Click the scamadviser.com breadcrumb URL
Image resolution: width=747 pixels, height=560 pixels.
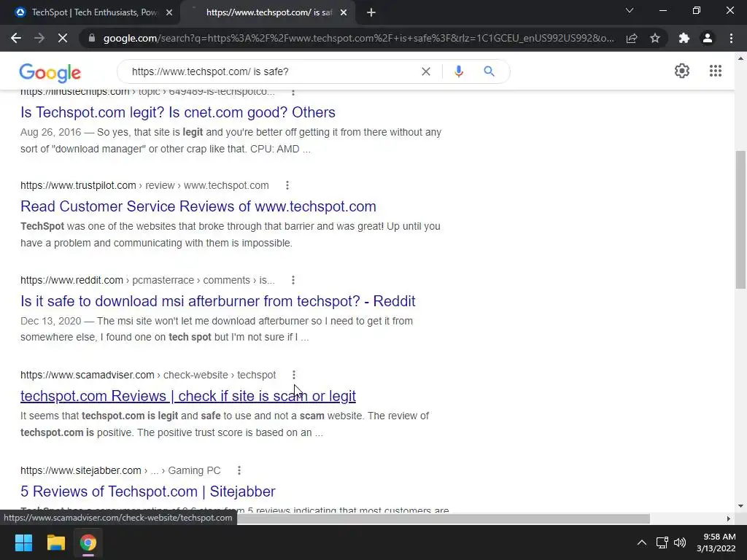(148, 375)
